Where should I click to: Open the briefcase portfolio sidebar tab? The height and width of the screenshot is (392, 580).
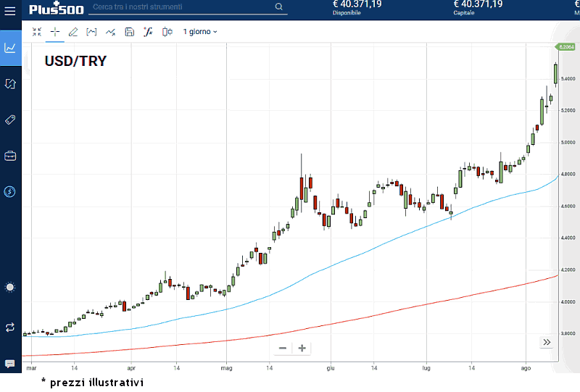[x=10, y=156]
